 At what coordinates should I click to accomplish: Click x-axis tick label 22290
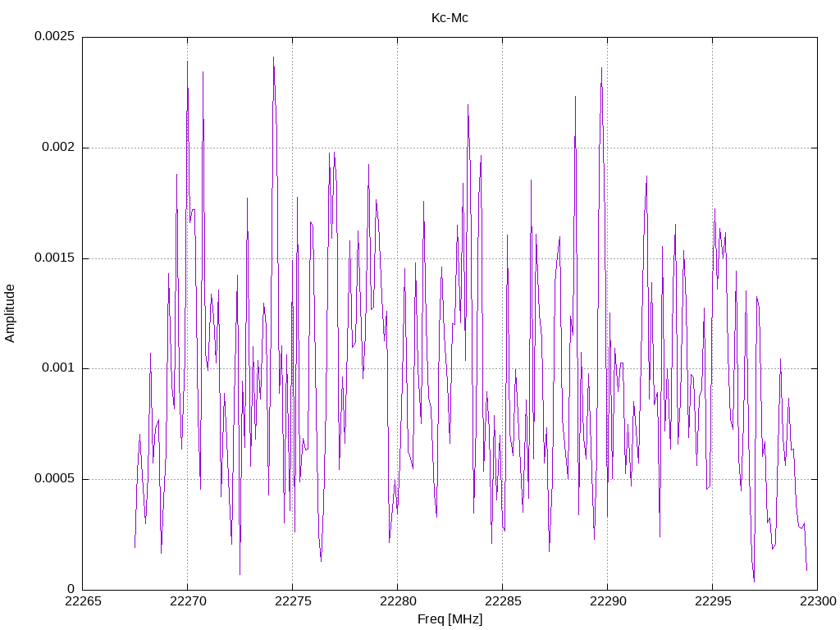click(x=608, y=601)
